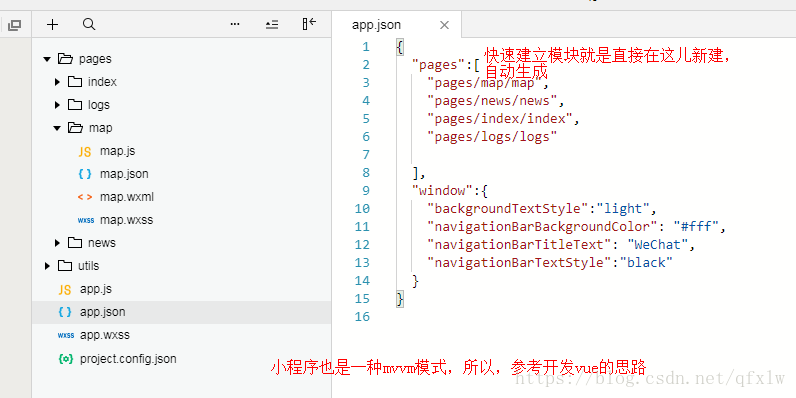Click the wxss icon beside map.wxss
Screen dimensions: 796x398
(86, 220)
